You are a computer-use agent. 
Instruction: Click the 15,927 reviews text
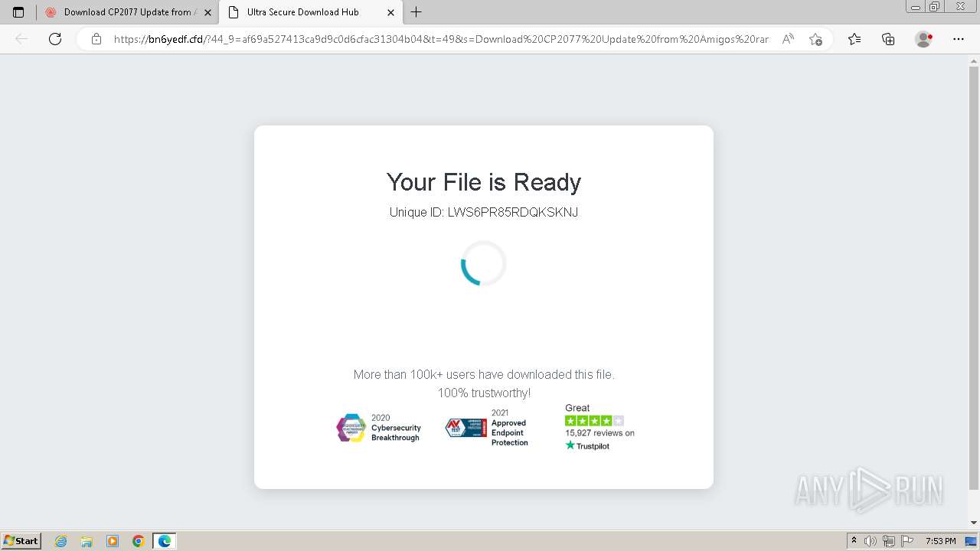[599, 433]
